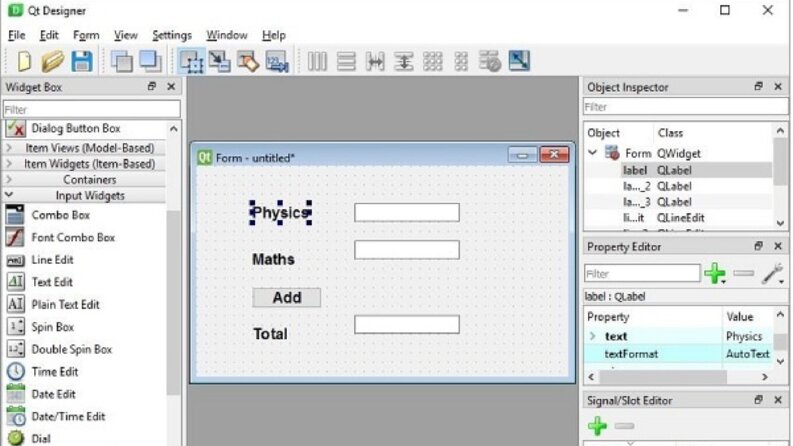
Task: Expand Item Views (Model-Based) category
Action: point(9,148)
